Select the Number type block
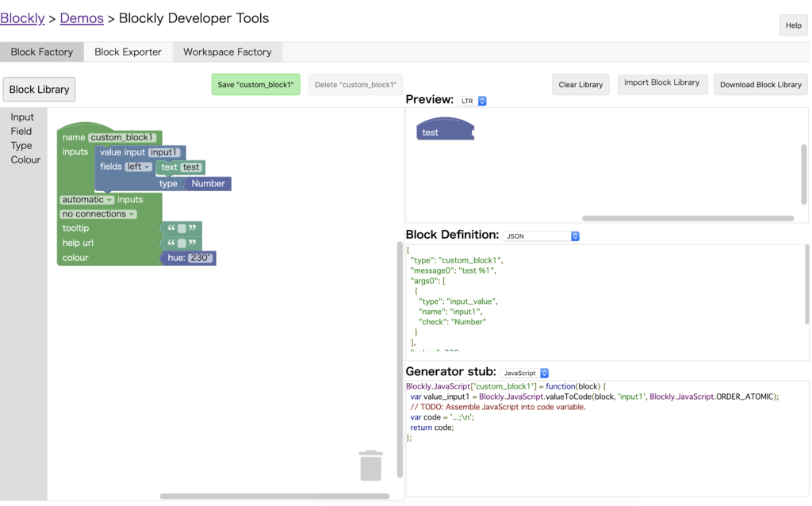The image size is (812, 506). click(x=208, y=184)
